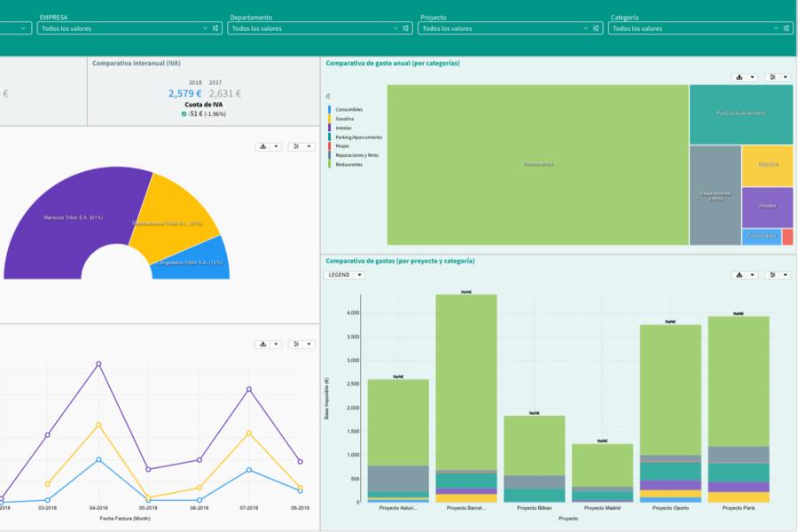Viewport: 798px width, 532px height.
Task: Toggle Reparaciones y Mnto legend entry
Action: point(354,155)
